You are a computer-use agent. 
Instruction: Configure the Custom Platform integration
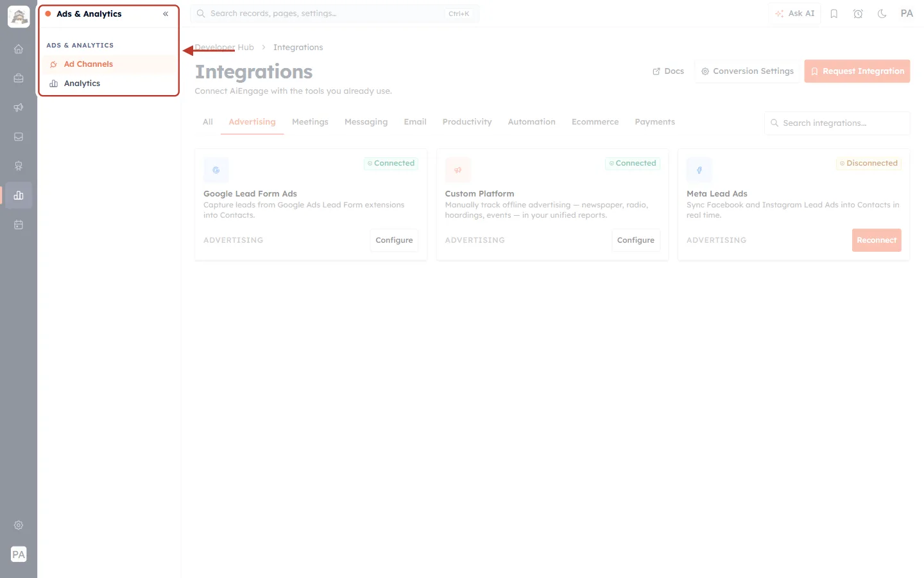[636, 240]
